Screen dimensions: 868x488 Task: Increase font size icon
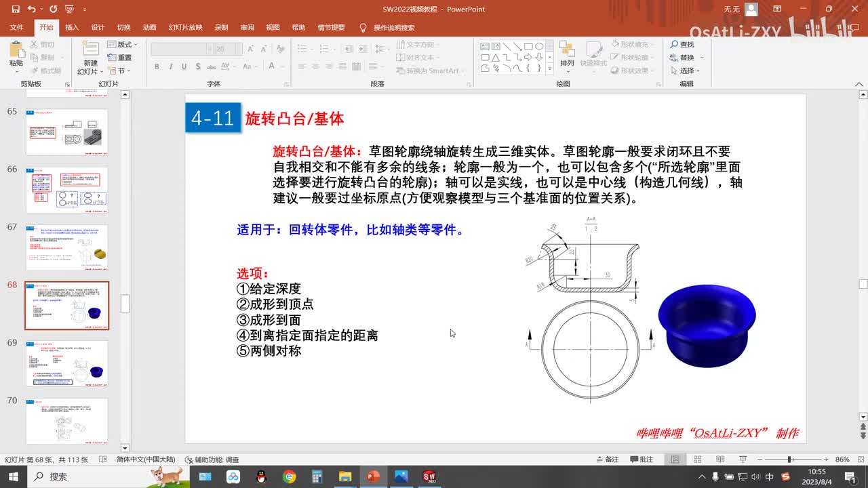coord(251,49)
